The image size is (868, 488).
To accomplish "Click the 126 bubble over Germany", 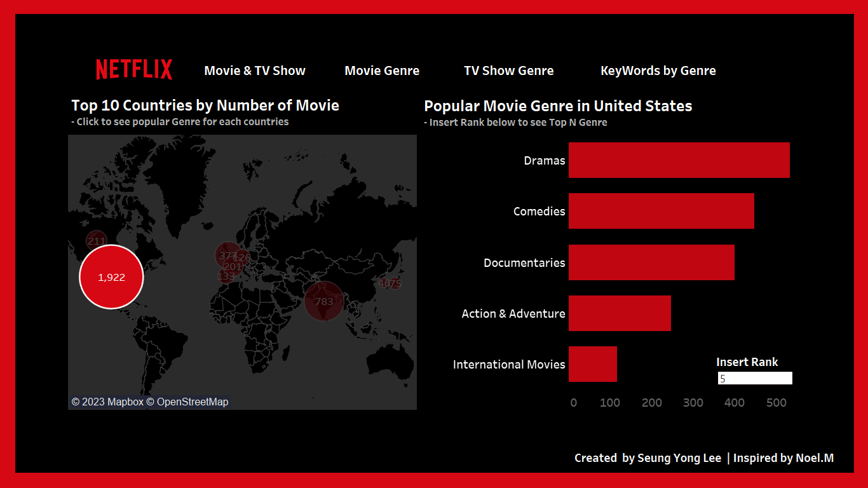I will [x=242, y=257].
